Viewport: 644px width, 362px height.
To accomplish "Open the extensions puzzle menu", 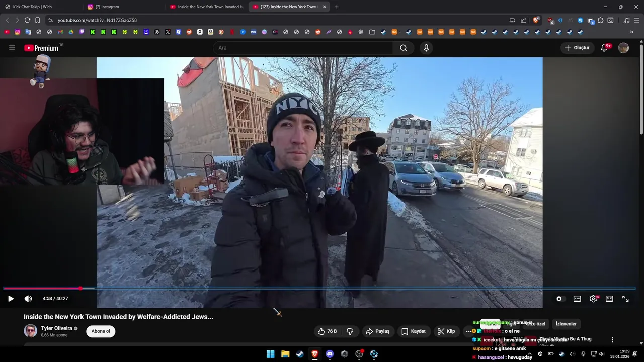I will [x=600, y=20].
